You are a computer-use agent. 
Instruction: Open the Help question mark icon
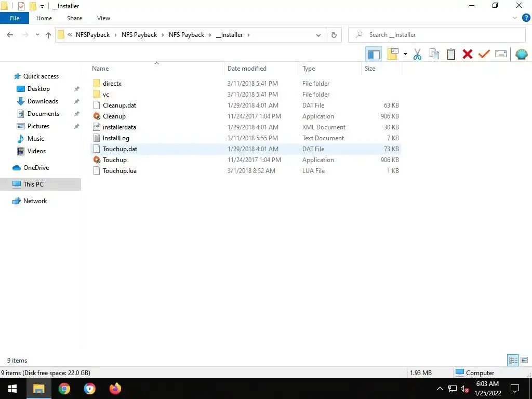pyautogui.click(x=526, y=18)
